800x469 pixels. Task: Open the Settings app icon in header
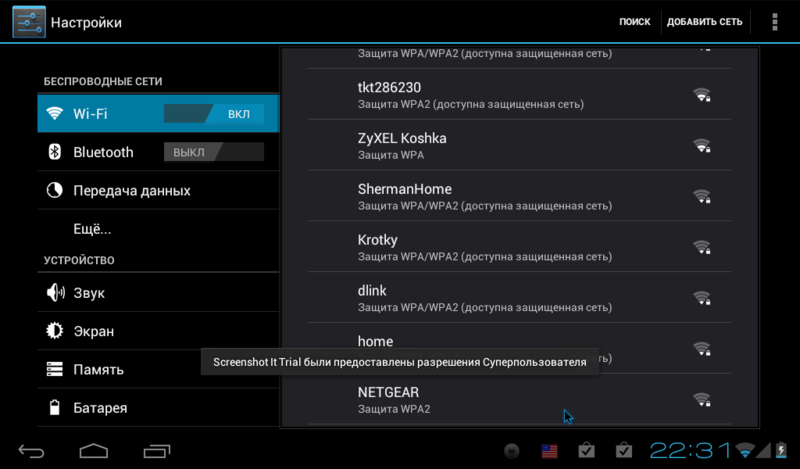(29, 22)
